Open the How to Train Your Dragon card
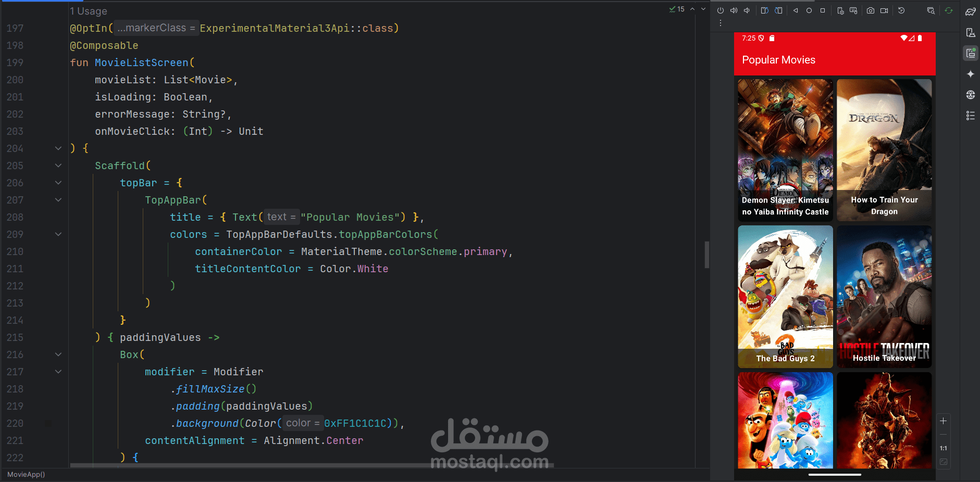Image resolution: width=980 pixels, height=482 pixels. pos(884,150)
